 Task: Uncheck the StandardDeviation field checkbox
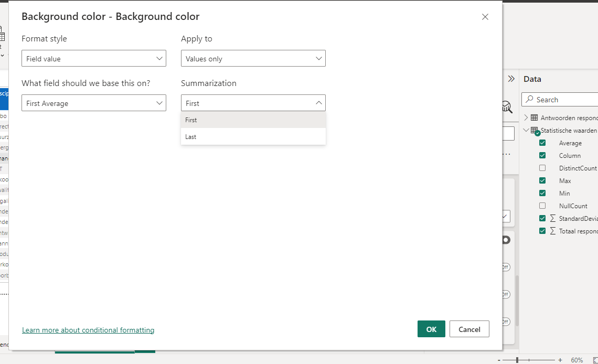click(x=542, y=218)
